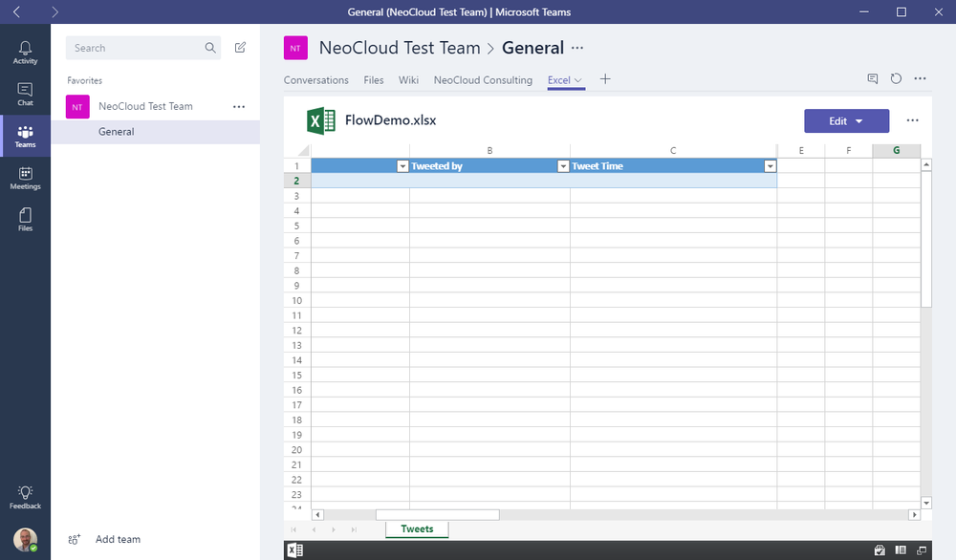Click the Excel file icon beside FlowDemo.xlsx
The image size is (956, 560).
coord(320,120)
